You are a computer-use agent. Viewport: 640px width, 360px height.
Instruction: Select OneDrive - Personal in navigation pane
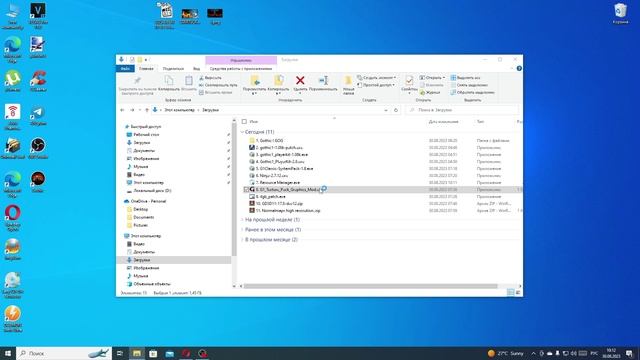(148, 201)
